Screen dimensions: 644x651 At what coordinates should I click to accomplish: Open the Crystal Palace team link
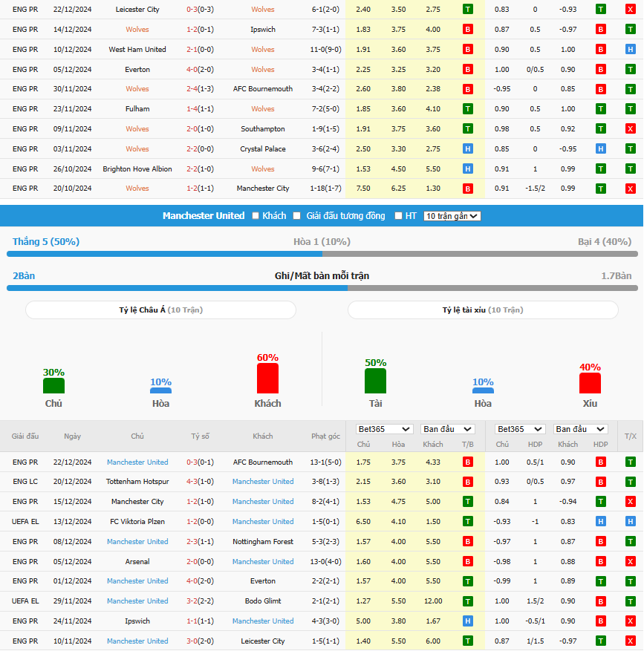(263, 148)
